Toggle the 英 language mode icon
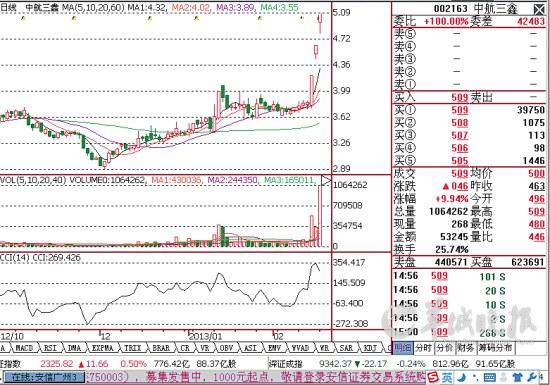The height and width of the screenshot is (385, 550). coord(447,378)
